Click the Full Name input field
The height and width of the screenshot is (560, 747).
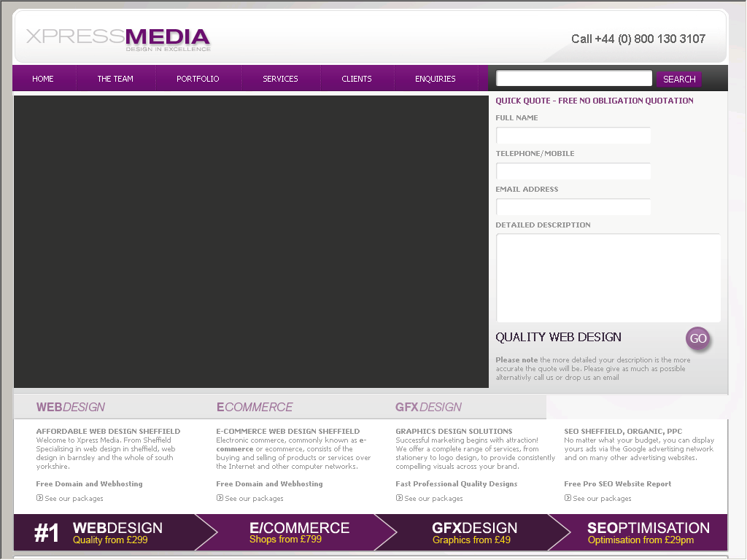(x=573, y=135)
